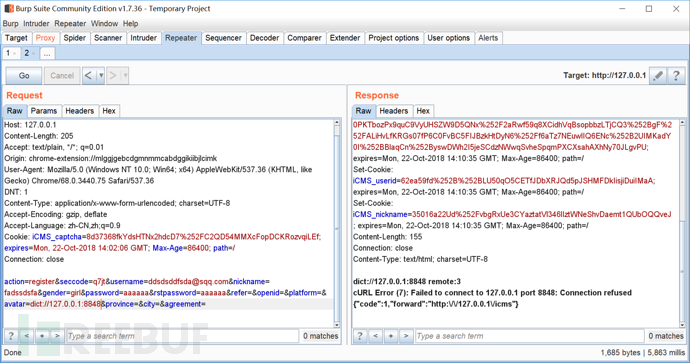Click the 'Target: http://127.0.0.1' label
The width and height of the screenshot is (690, 363).
(x=605, y=76)
